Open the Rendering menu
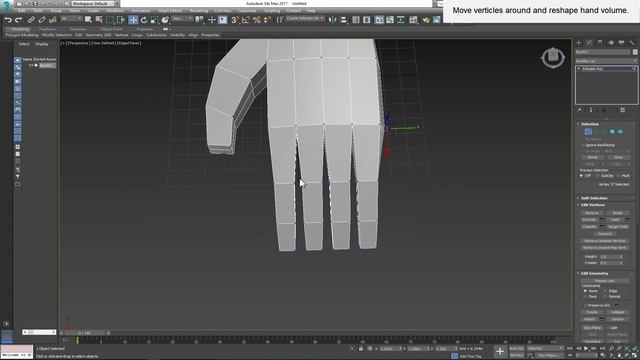The width and height of the screenshot is (640, 360). coord(199,11)
